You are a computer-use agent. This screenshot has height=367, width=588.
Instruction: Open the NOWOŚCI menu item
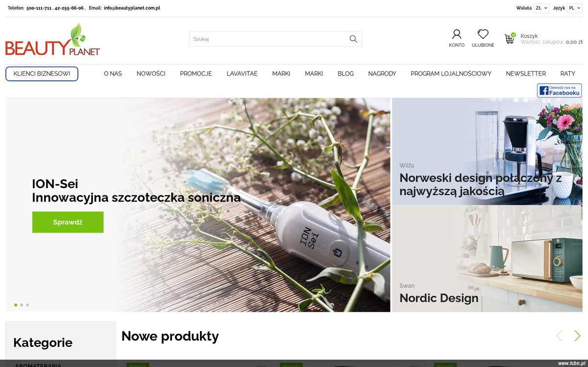[x=151, y=73]
